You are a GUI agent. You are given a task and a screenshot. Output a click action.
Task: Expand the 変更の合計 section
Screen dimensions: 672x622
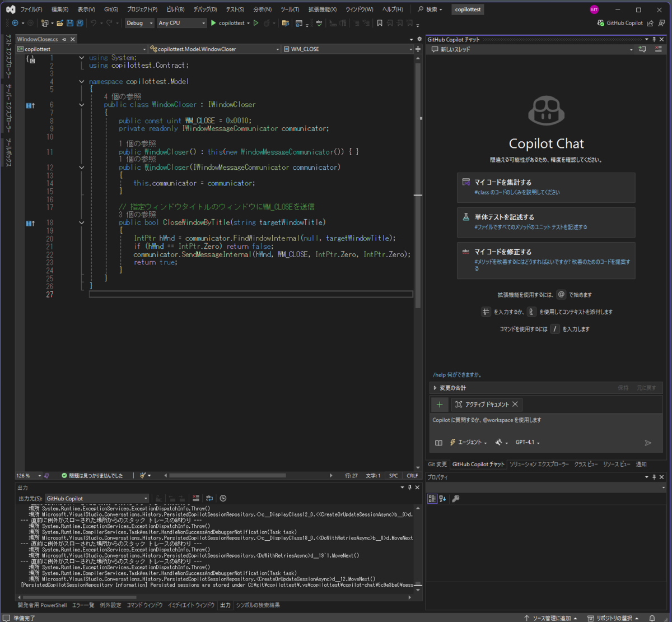(x=435, y=388)
